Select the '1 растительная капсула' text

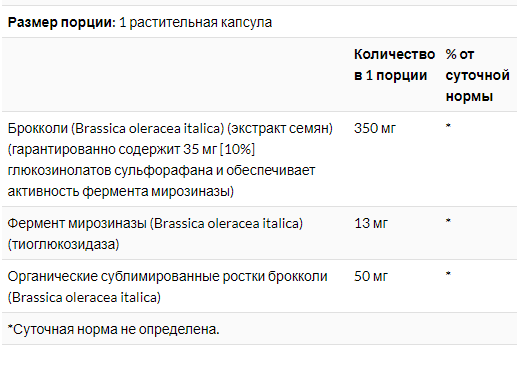196,23
